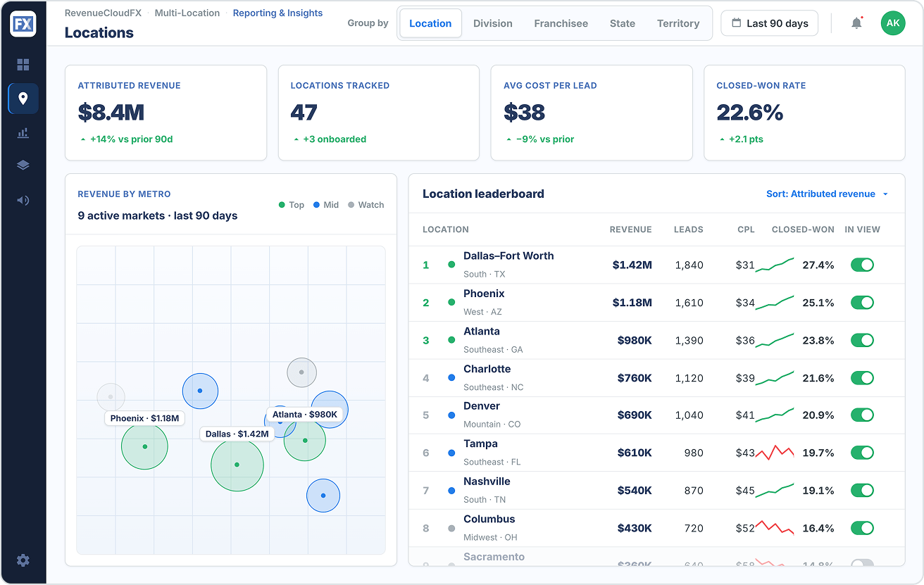Open the Last 90 days date picker
This screenshot has height=585, width=924.
point(770,23)
